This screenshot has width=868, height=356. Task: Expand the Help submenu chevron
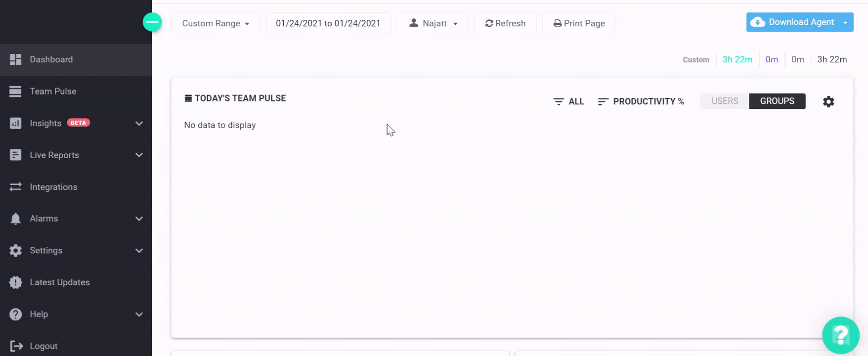coord(139,314)
